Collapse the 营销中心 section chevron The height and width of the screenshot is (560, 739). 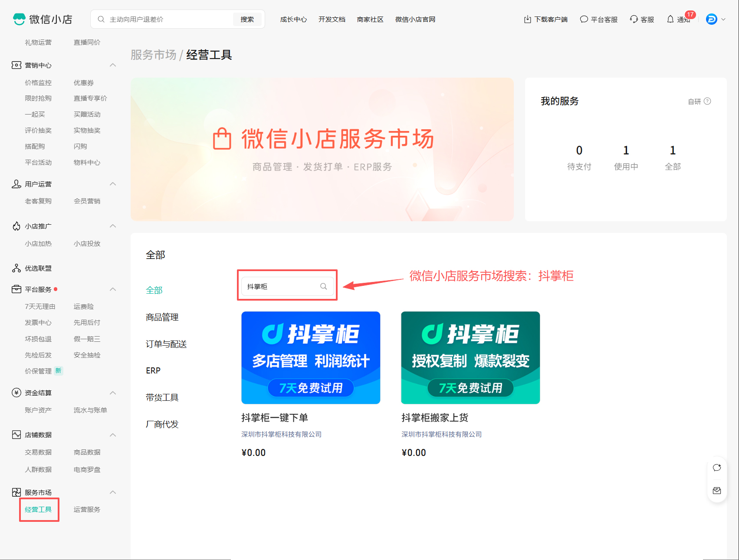[113, 65]
